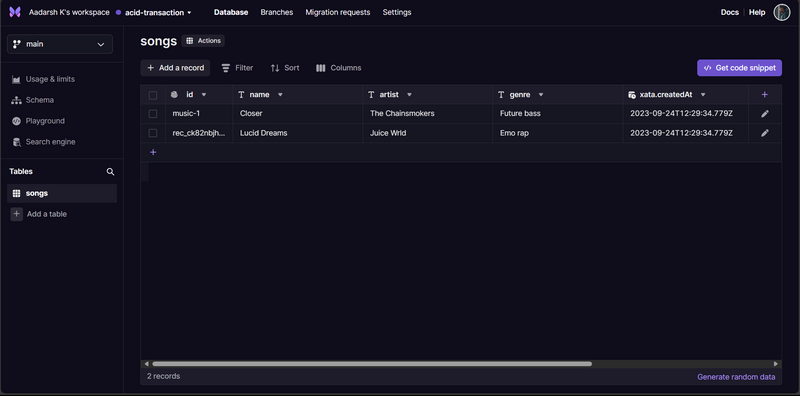Click the scrollbar right arrow

click(x=776, y=364)
